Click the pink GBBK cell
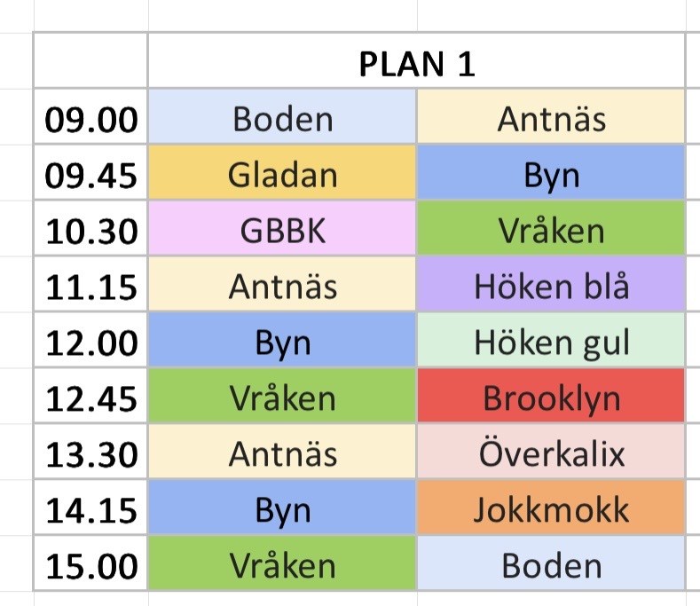This screenshot has height=606, width=700. [x=282, y=231]
